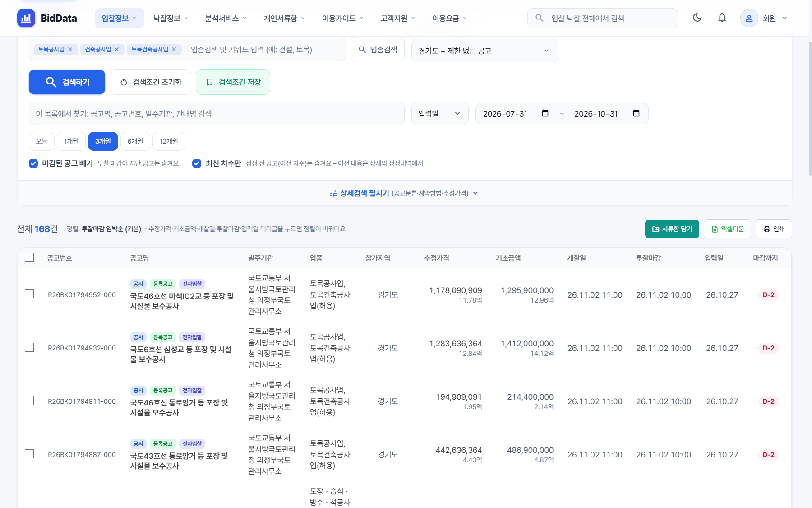Screen dimensions: 812x508
Task: Download Excel with 엑셀다운 button
Action: 727,229
